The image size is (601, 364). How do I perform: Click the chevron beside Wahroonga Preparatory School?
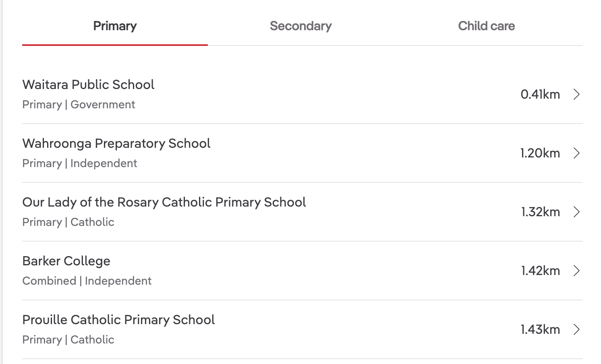(x=576, y=153)
